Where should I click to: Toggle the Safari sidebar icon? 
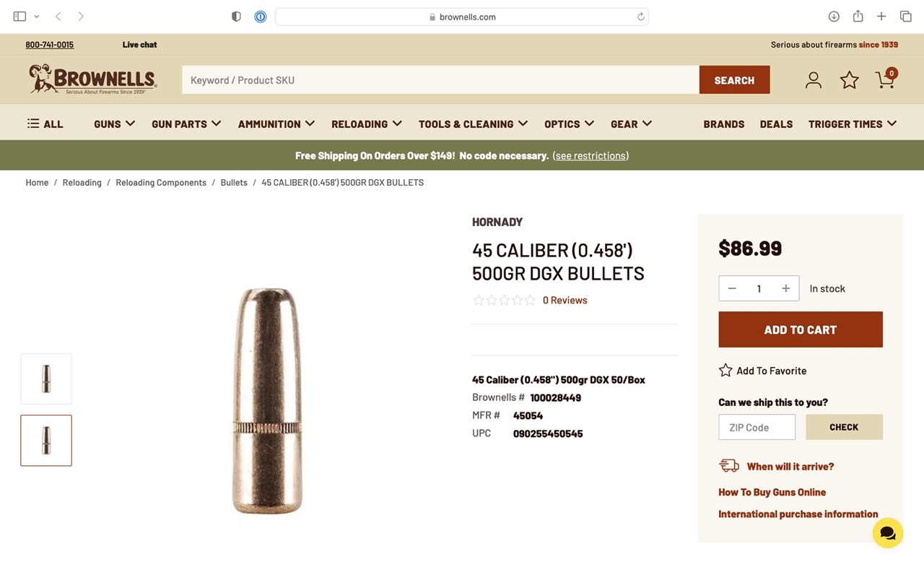(x=19, y=16)
